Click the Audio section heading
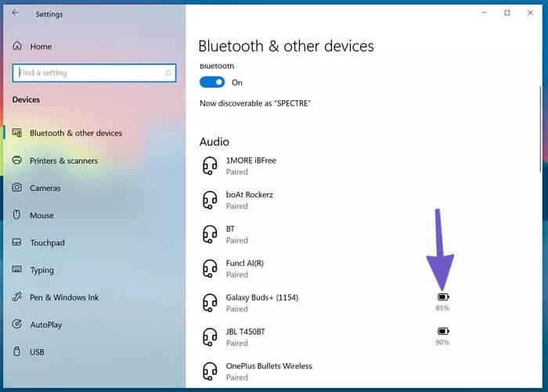 click(x=215, y=142)
